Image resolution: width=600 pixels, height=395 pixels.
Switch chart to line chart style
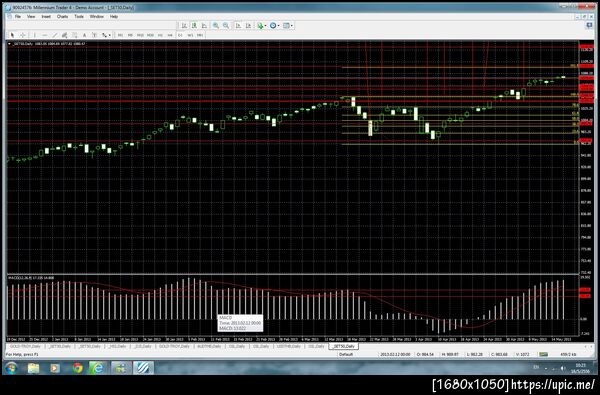coord(204,26)
